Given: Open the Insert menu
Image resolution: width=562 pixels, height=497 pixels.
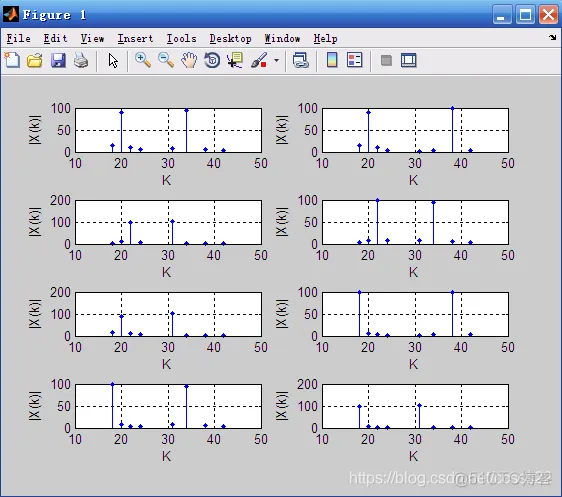Looking at the screenshot, I should click(135, 38).
